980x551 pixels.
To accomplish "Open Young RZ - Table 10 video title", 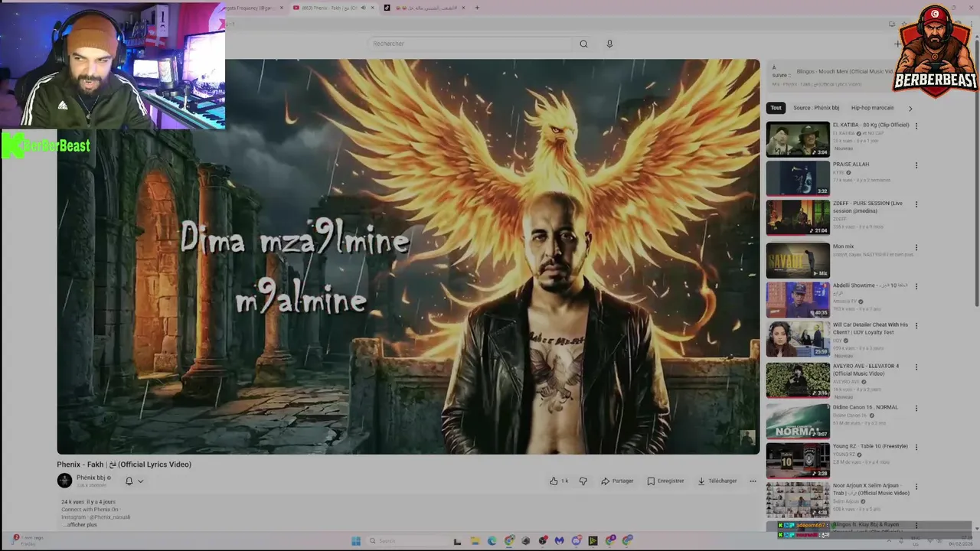I will [871, 446].
